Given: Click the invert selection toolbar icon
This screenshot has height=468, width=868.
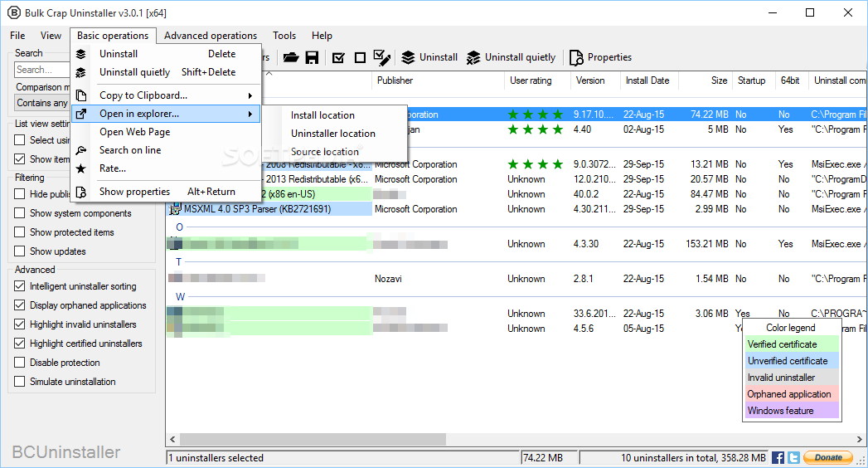Looking at the screenshot, I should 382,57.
